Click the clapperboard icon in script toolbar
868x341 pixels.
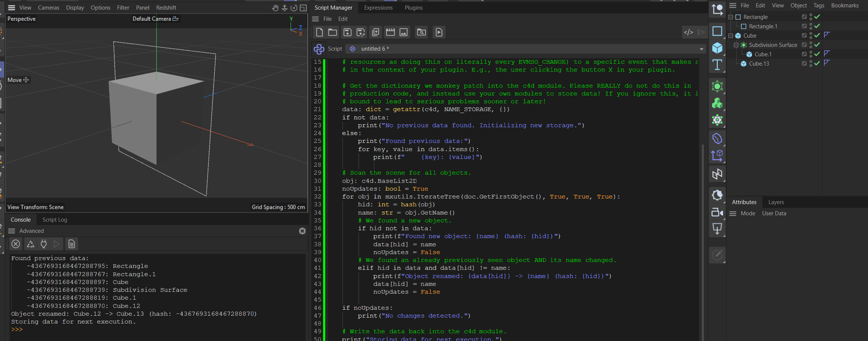point(390,32)
